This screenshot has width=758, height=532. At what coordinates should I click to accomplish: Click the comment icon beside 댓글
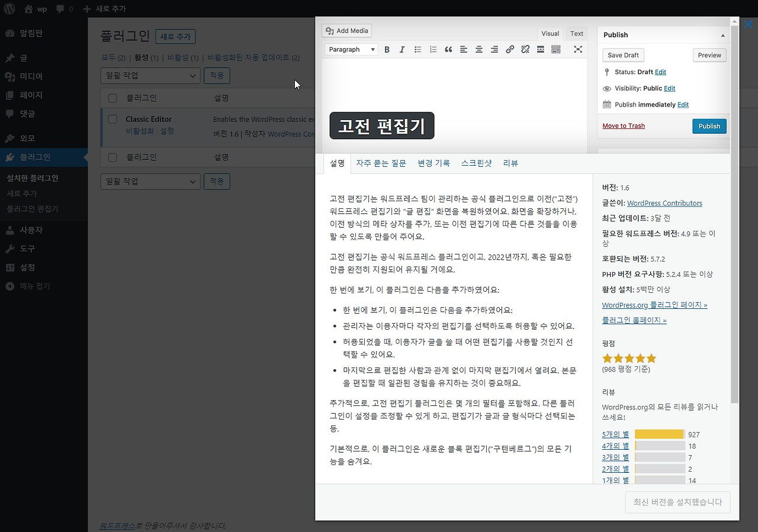pos(9,113)
